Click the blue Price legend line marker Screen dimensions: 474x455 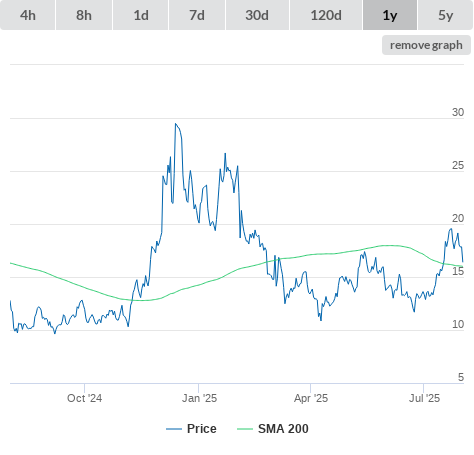click(174, 429)
